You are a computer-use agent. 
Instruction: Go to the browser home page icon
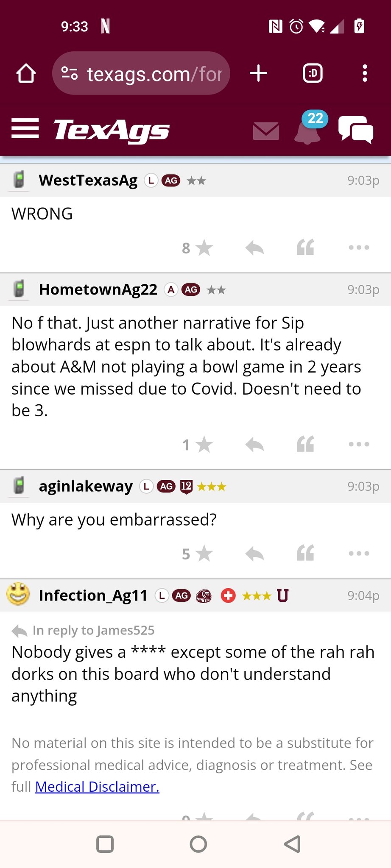point(26,73)
